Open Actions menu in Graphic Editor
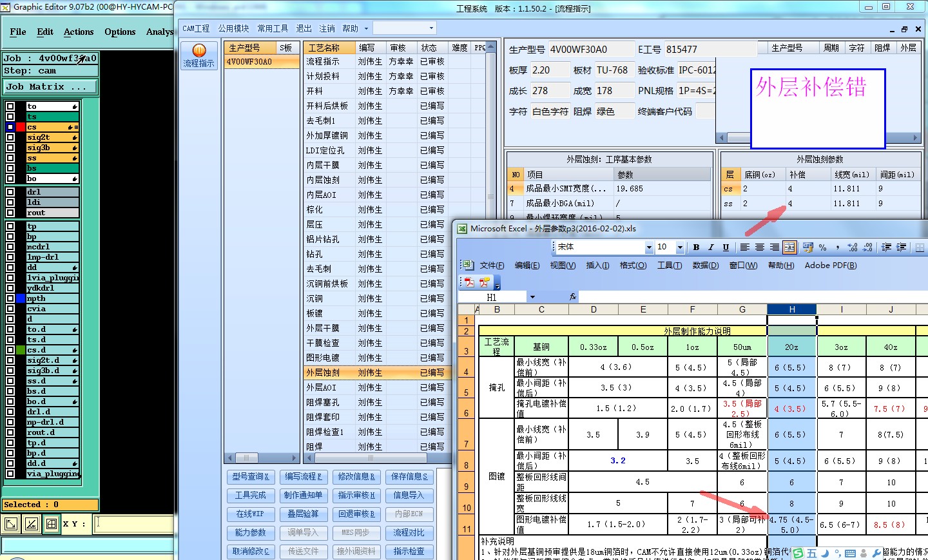Viewport: 928px width, 560px height. 79,32
